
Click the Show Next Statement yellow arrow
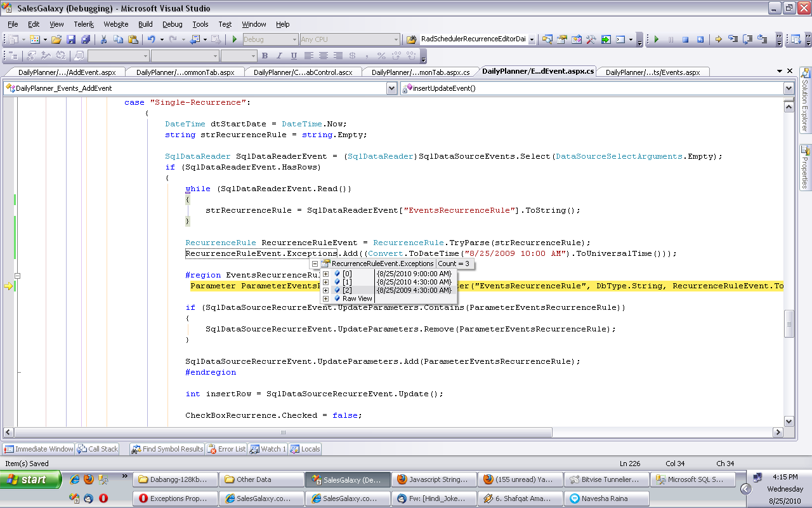[x=719, y=39]
